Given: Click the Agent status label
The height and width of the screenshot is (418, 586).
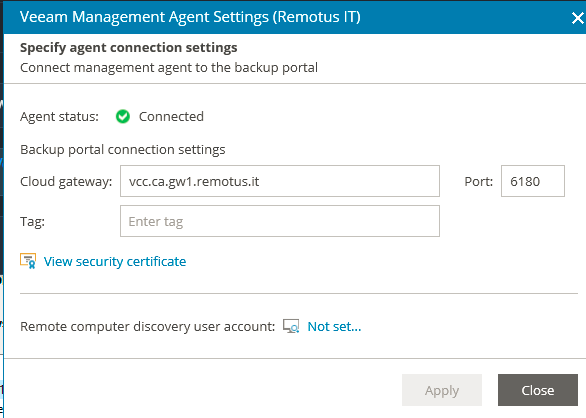Looking at the screenshot, I should pyautogui.click(x=59, y=117).
